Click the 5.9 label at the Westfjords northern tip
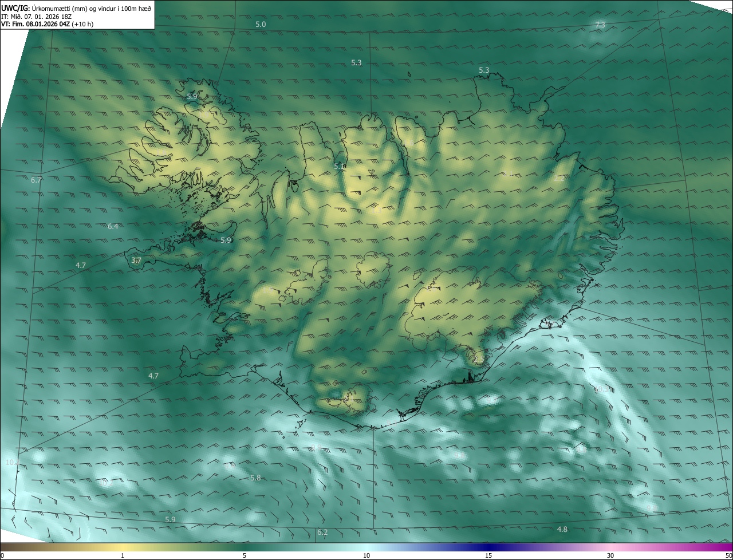This screenshot has height=560, width=733. [x=192, y=96]
